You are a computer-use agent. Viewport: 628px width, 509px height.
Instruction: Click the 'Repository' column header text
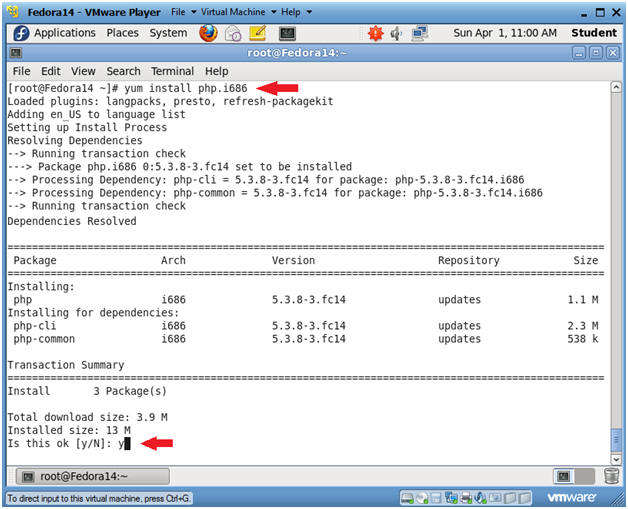[469, 260]
